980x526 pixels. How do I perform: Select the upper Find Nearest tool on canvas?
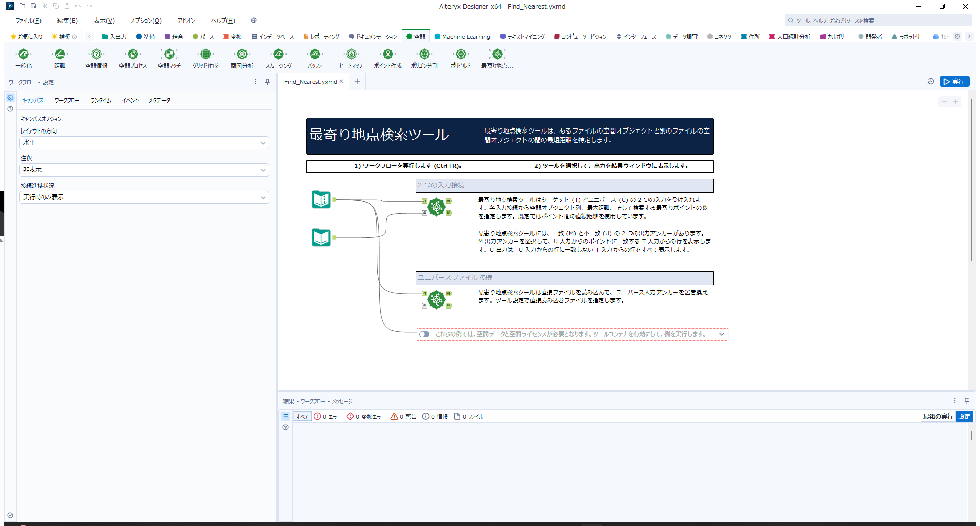[x=436, y=207]
